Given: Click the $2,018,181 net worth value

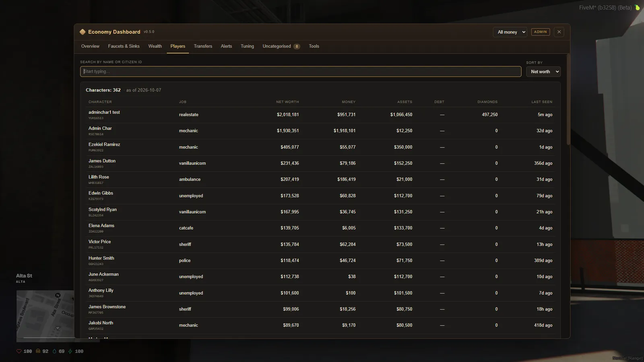Looking at the screenshot, I should tap(288, 115).
